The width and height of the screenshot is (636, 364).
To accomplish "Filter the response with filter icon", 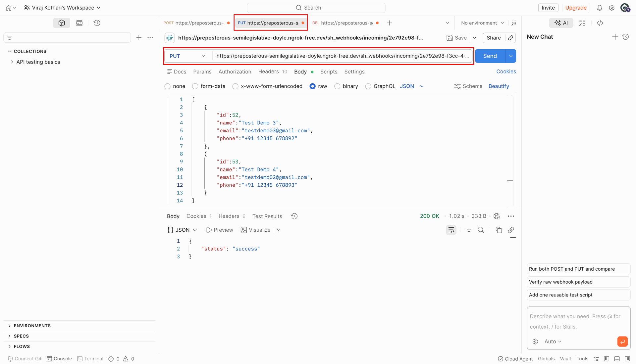I will click(x=469, y=230).
